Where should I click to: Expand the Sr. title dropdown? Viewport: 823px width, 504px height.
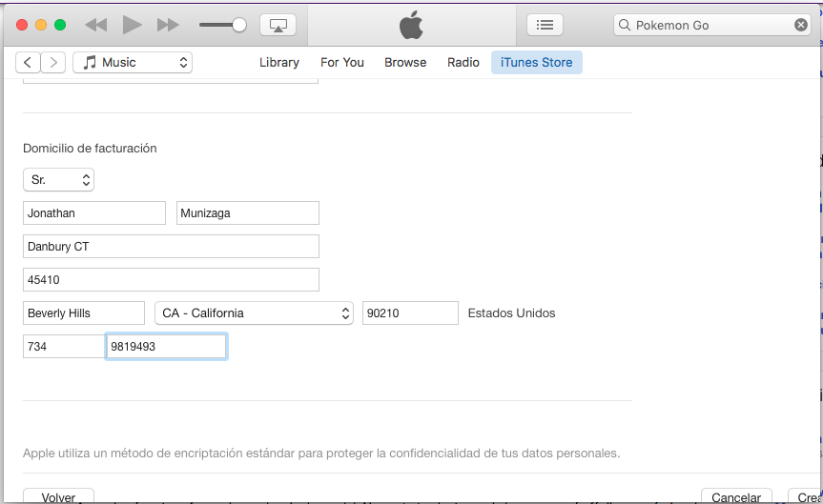58,180
